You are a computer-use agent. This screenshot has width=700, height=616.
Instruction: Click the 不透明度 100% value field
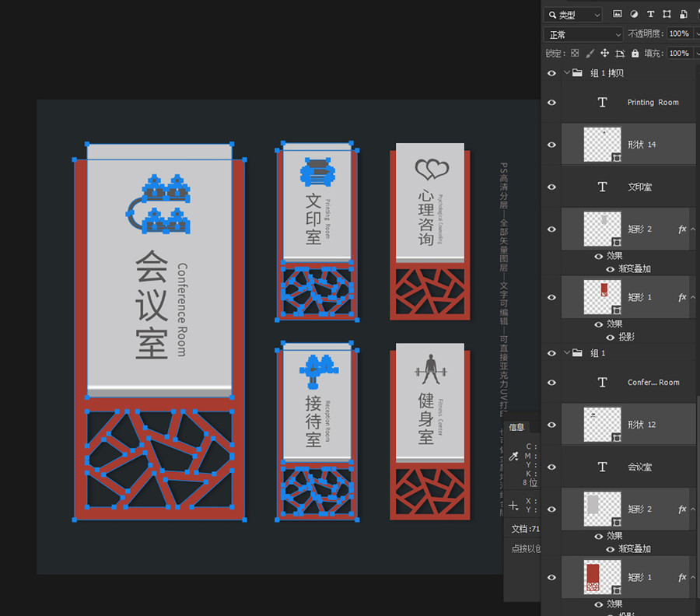point(679,33)
